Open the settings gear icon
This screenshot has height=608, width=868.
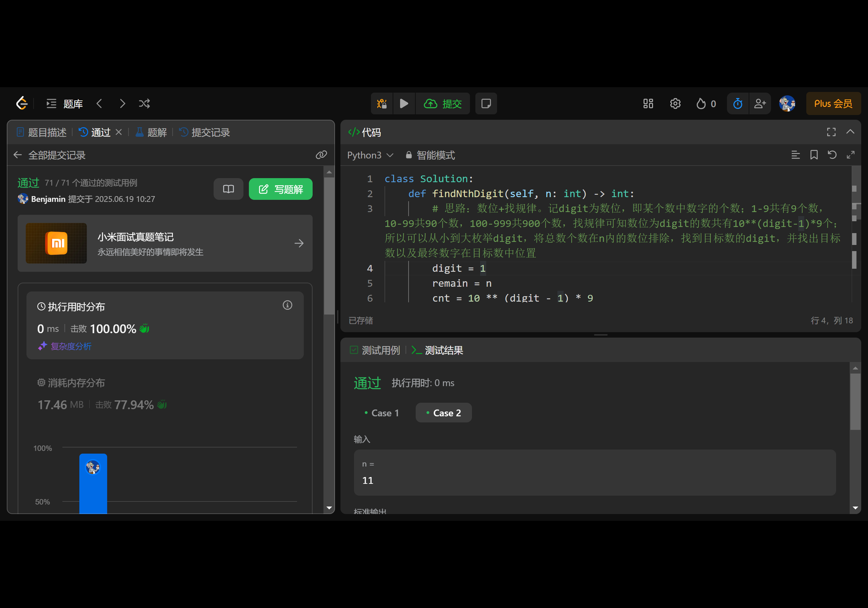pos(675,103)
